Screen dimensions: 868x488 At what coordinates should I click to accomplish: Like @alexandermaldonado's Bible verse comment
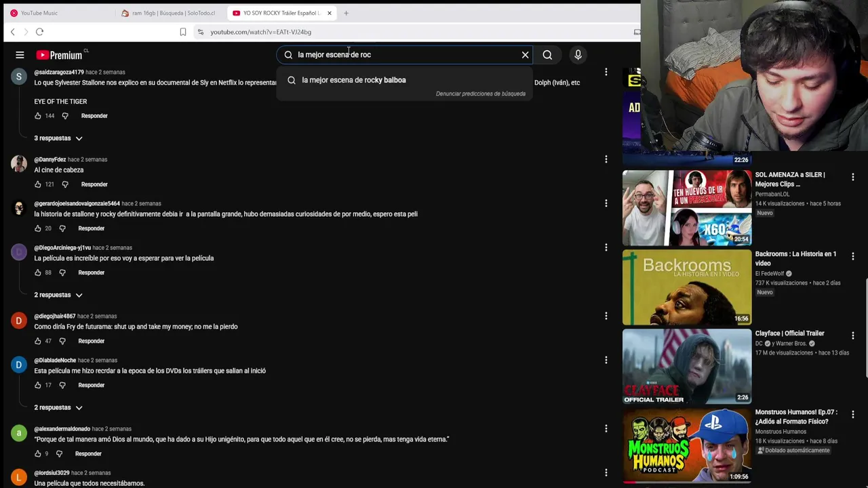point(38,453)
